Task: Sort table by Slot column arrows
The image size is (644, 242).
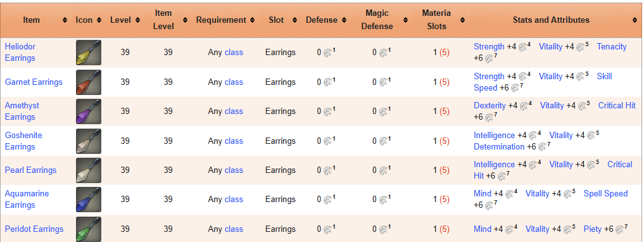Action: click(x=294, y=20)
